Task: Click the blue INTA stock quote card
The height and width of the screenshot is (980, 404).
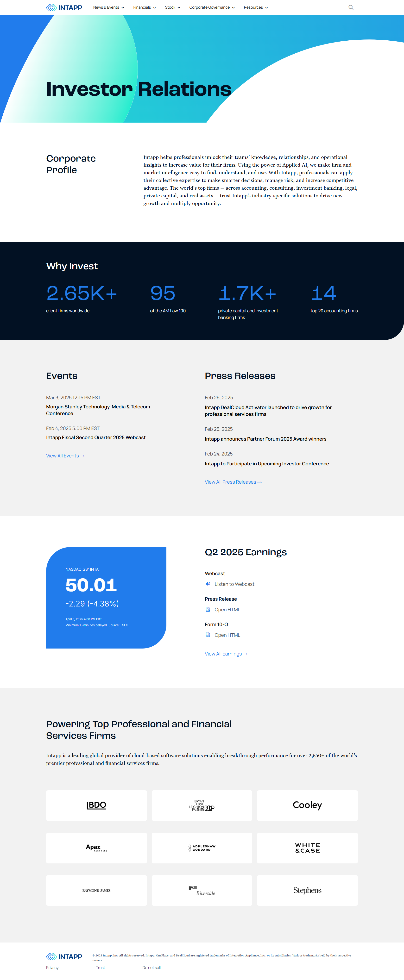Action: (106, 597)
